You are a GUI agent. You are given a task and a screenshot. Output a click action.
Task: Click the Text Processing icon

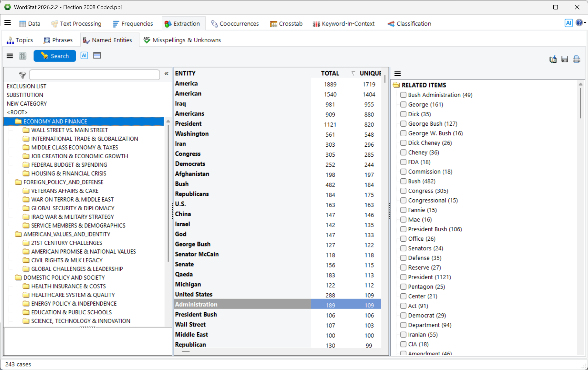54,24
